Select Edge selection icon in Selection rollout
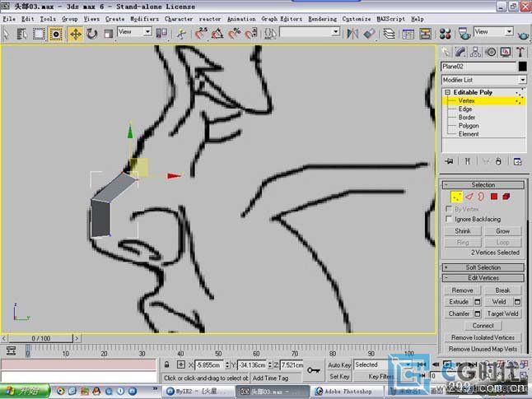This screenshot has height=399, width=532. [x=469, y=197]
